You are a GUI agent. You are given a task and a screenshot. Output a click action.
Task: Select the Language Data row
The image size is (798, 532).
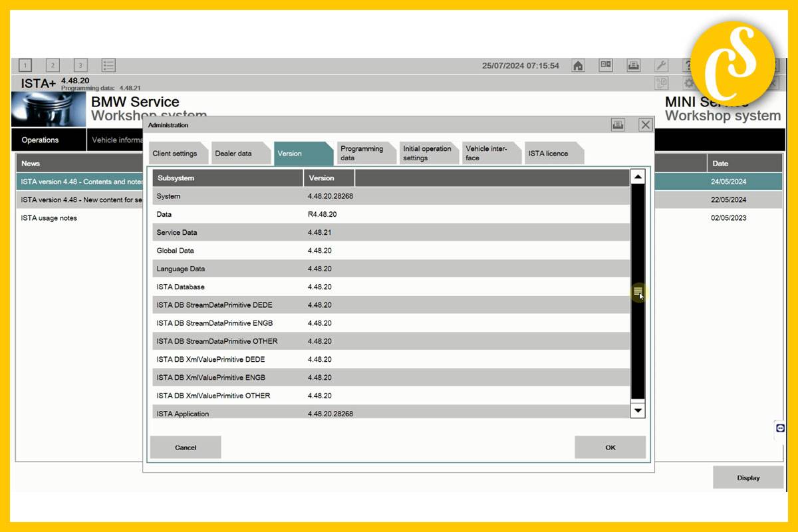pyautogui.click(x=391, y=269)
